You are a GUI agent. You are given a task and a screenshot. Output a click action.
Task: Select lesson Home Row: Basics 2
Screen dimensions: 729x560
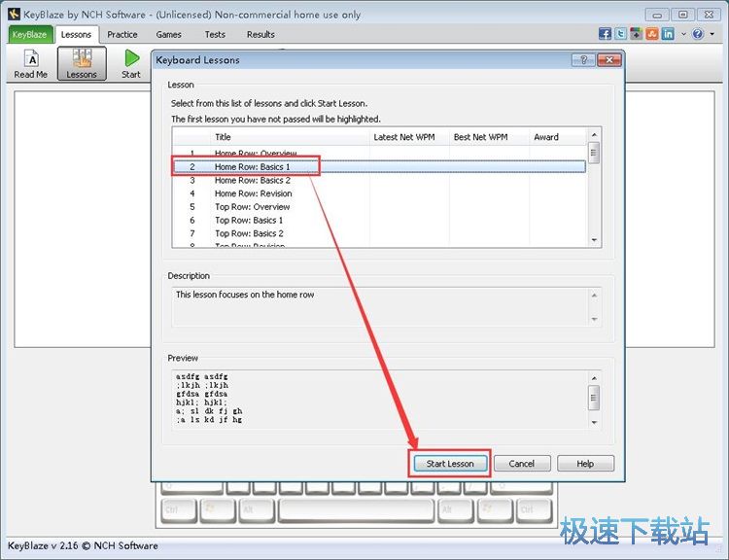click(x=379, y=180)
